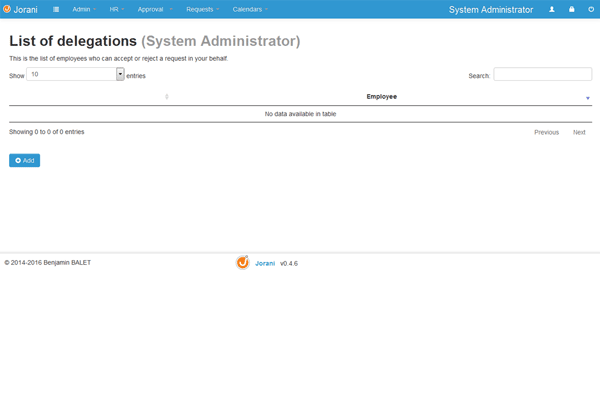Click the Add delegation button
Viewport: 600px width, 400px height.
pyautogui.click(x=24, y=160)
